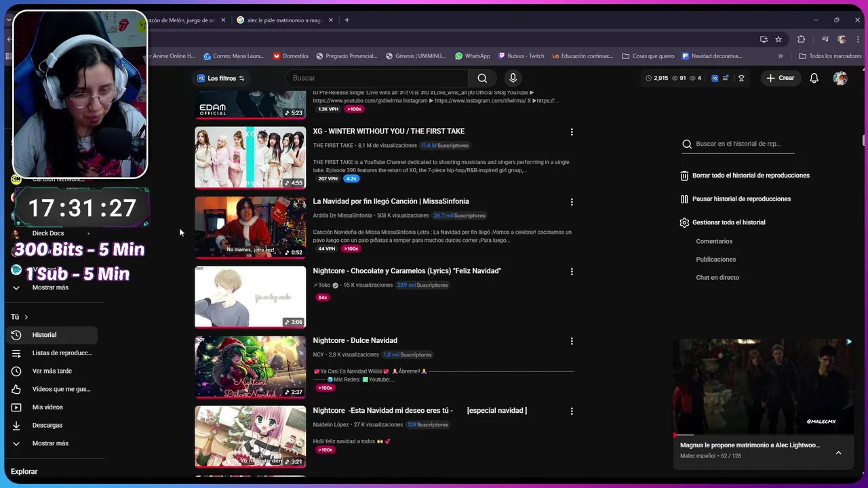Screen dimensions: 868x488
Task: Open the media control icon in Chrome toolbar
Action: pyautogui.click(x=825, y=39)
